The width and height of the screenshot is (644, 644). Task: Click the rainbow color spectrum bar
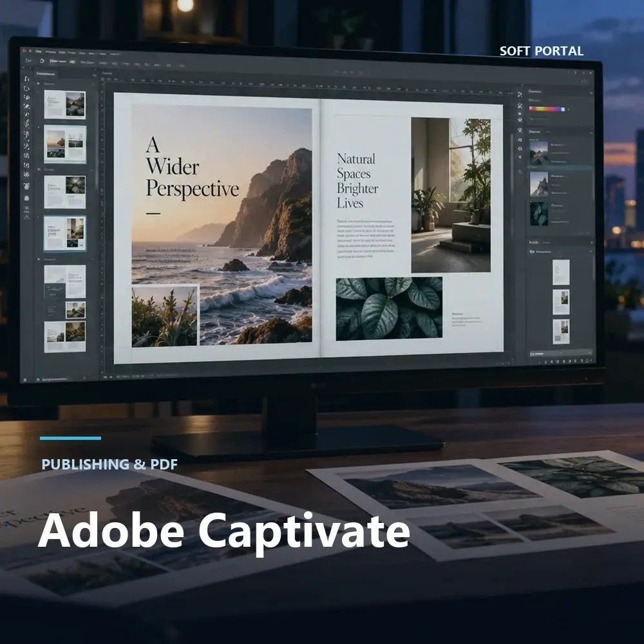(547, 109)
